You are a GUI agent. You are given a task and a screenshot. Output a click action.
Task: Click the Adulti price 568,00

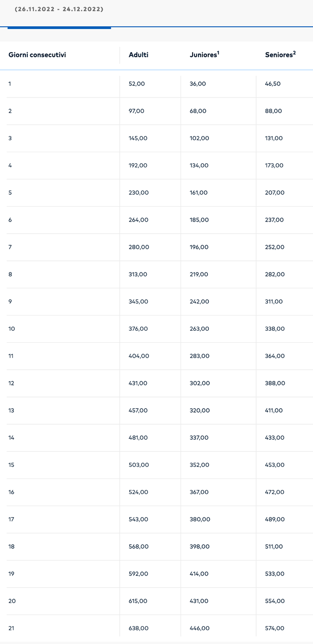click(x=138, y=547)
